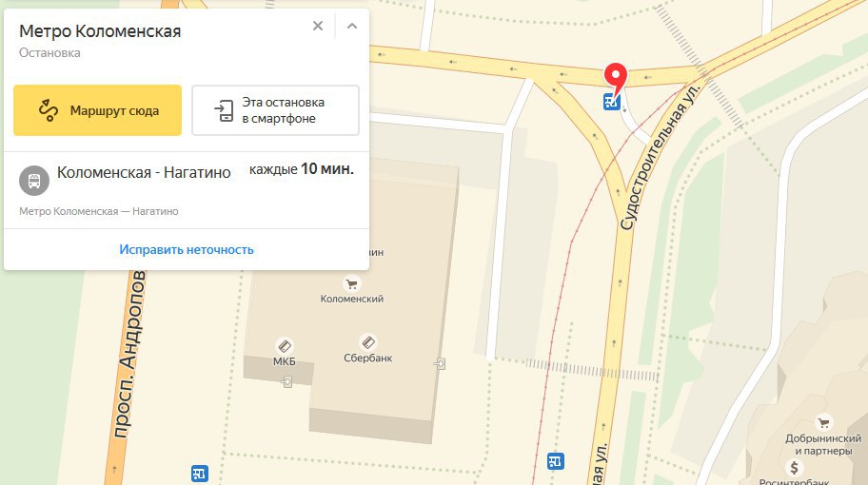Click the entrance icon below МКБ
Image resolution: width=868 pixels, height=485 pixels.
tap(286, 381)
